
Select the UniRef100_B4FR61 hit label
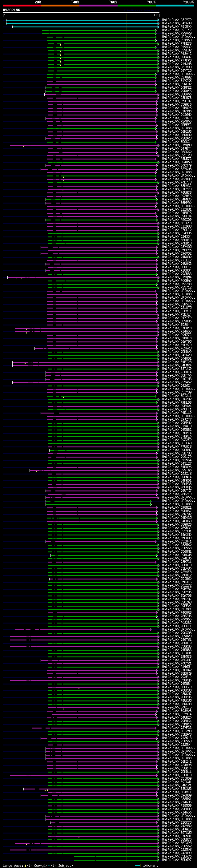pos(177,481)
